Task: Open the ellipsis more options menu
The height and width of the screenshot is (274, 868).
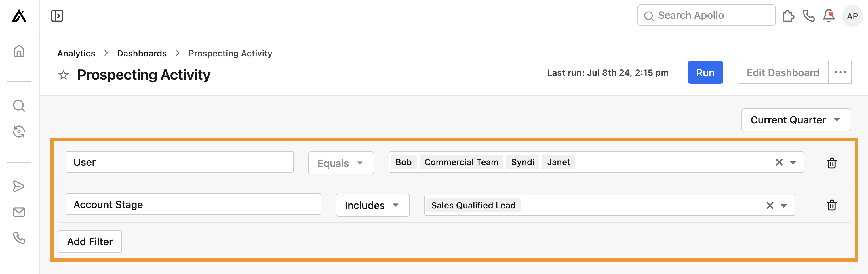Action: [x=840, y=72]
